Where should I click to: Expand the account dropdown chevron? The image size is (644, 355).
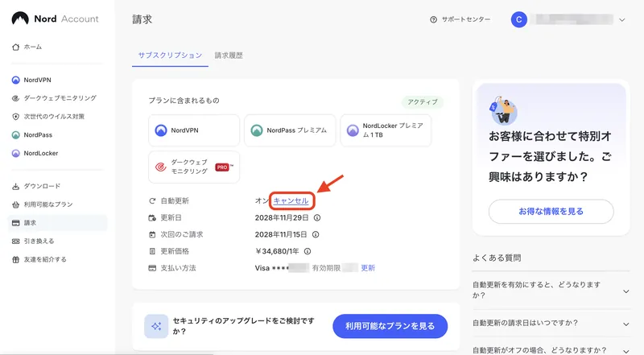click(622, 19)
